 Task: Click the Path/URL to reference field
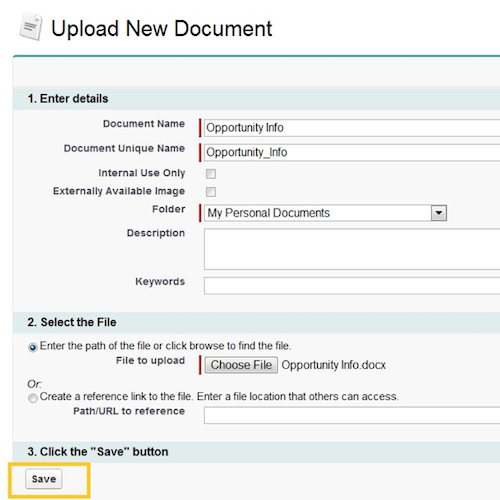click(x=352, y=415)
